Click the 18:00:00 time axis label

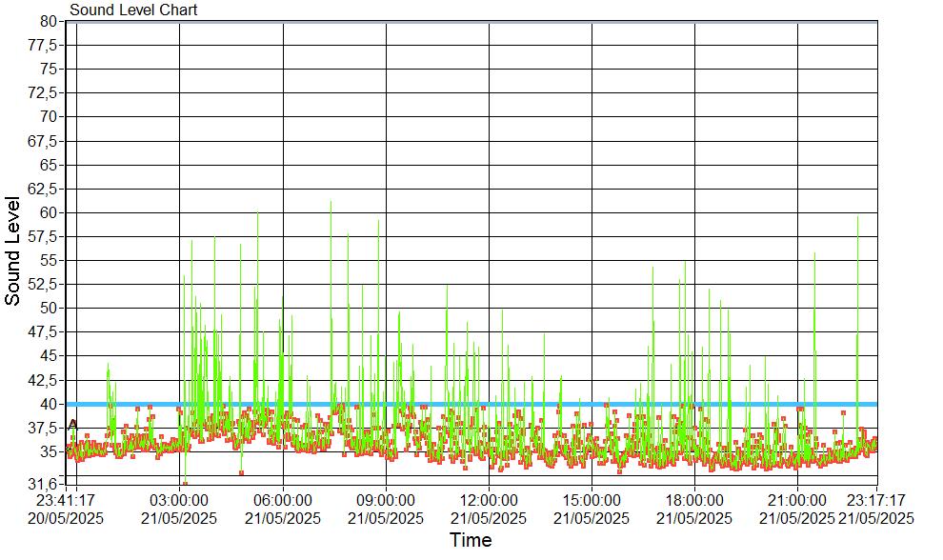coord(693,501)
